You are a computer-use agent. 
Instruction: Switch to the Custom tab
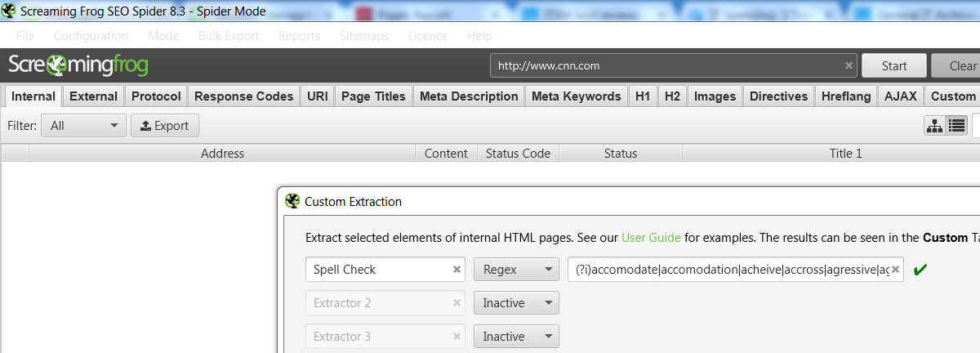pyautogui.click(x=953, y=96)
